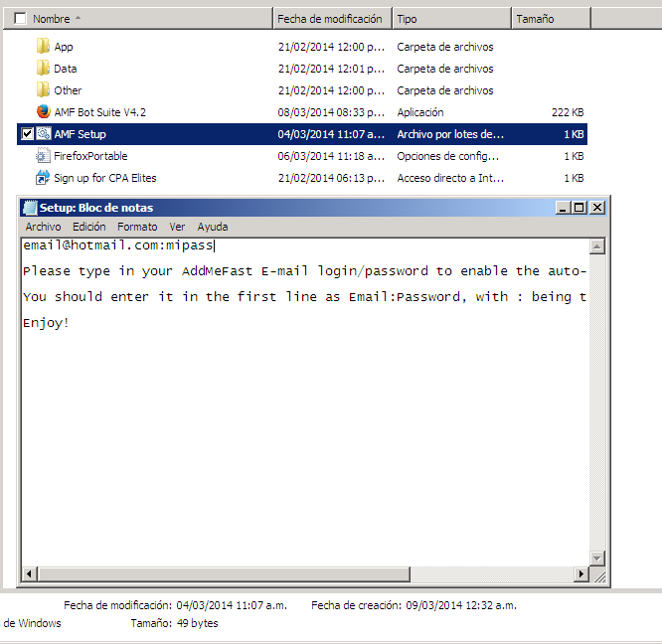Open the Data folder icon
This screenshot has width=662, height=644.
[43, 69]
